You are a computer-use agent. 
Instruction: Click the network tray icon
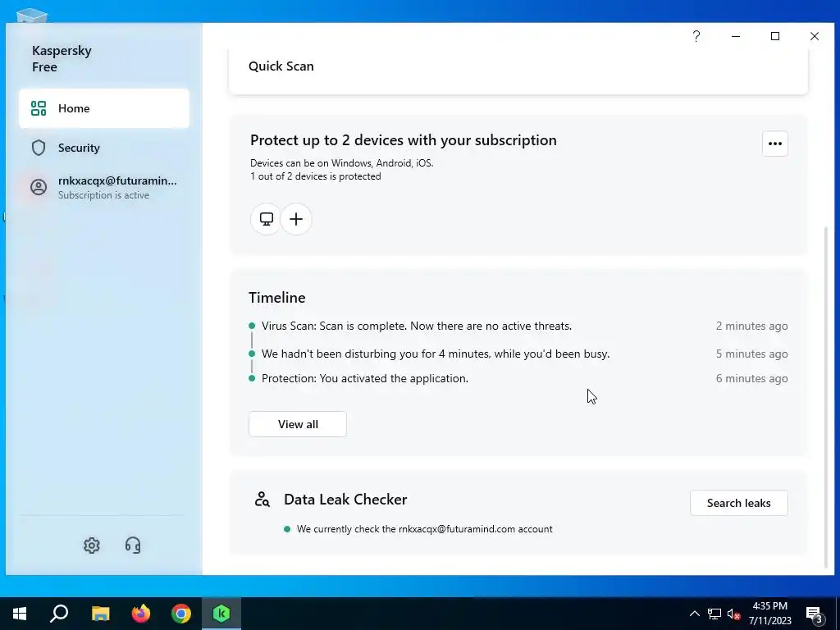(714, 614)
